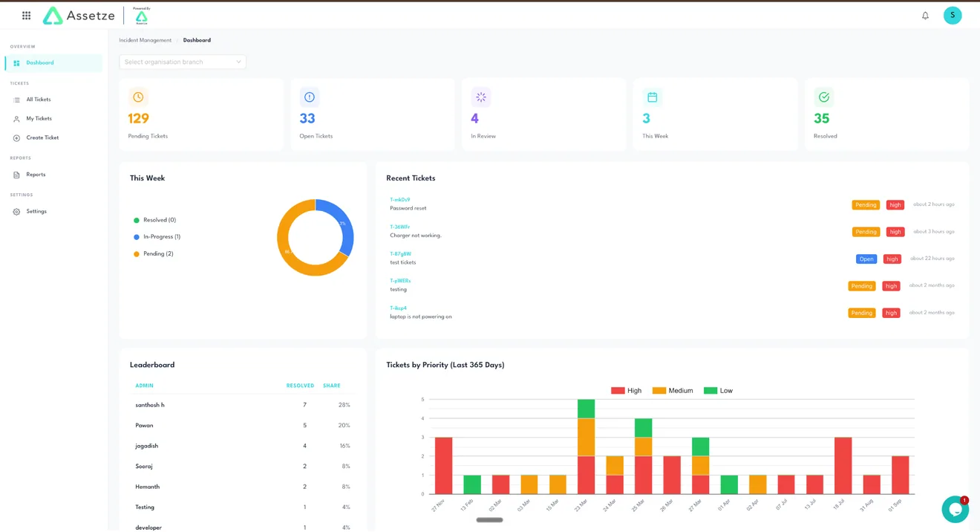Click the Pending Tickets clock icon
980x532 pixels.
138,97
